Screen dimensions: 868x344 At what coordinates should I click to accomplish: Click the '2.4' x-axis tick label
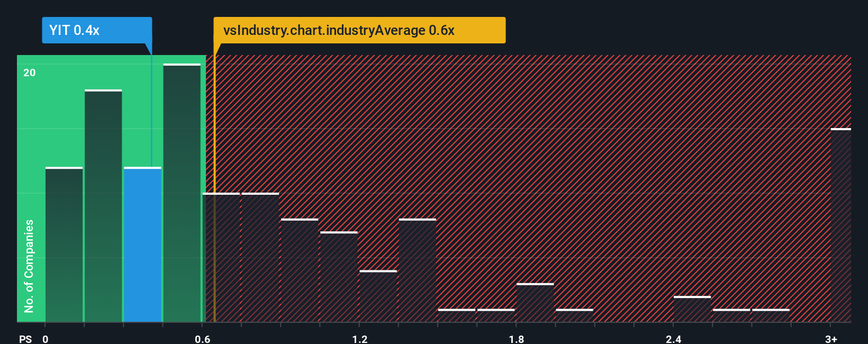pyautogui.click(x=674, y=339)
